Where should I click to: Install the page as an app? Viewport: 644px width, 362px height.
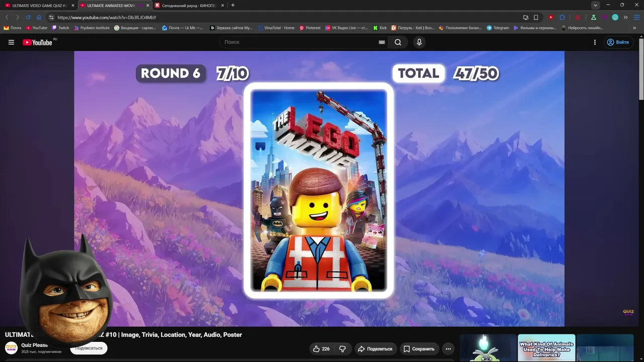pos(526,17)
